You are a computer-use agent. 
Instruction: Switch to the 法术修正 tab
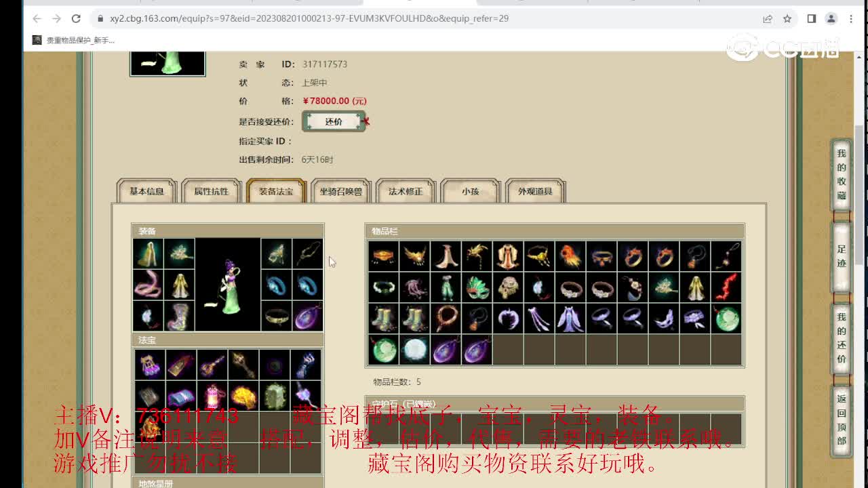[x=406, y=191]
